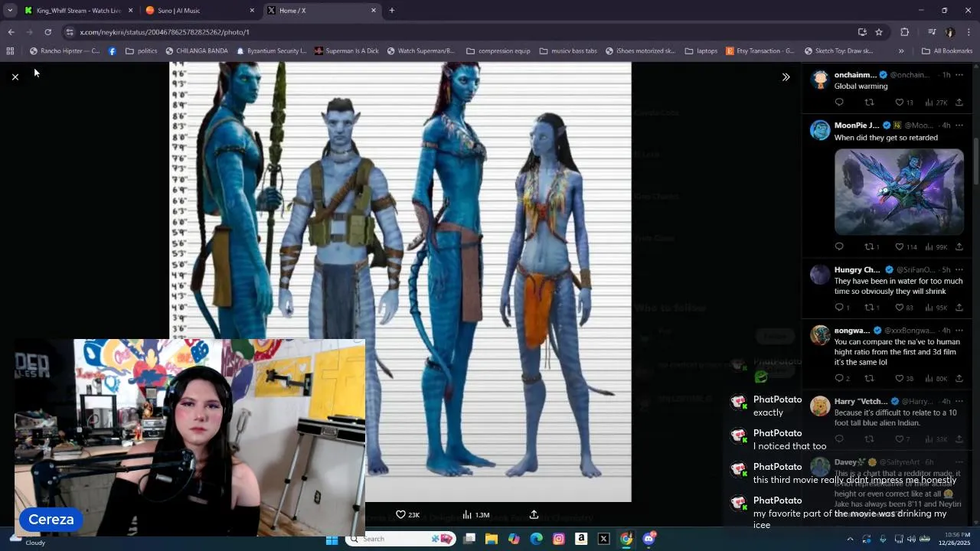
Task: Open Discord from the taskbar
Action: tap(649, 539)
